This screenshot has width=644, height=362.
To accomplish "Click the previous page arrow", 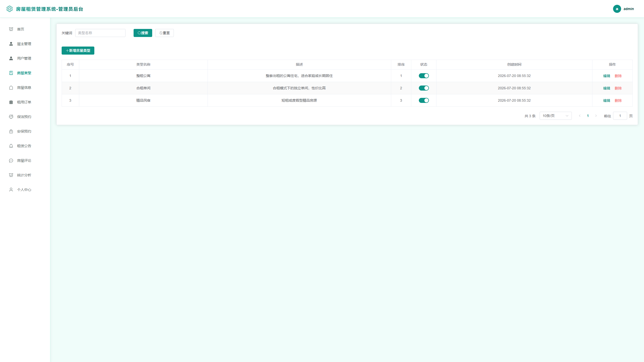I will pos(580,116).
